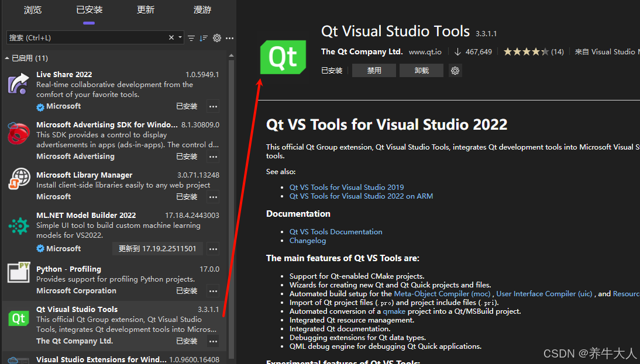Open Qt VS Tools 2022 on ARM link
The height and width of the screenshot is (364, 640).
coord(361,196)
